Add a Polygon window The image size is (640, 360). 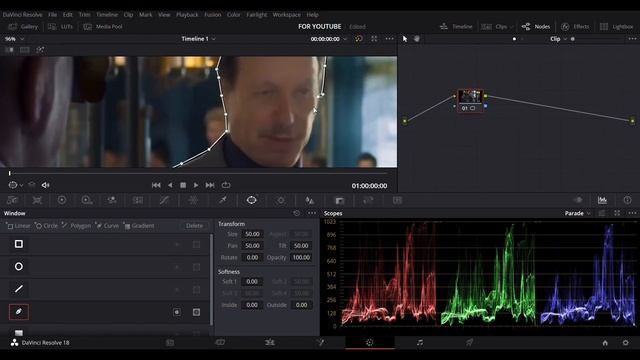(x=76, y=225)
